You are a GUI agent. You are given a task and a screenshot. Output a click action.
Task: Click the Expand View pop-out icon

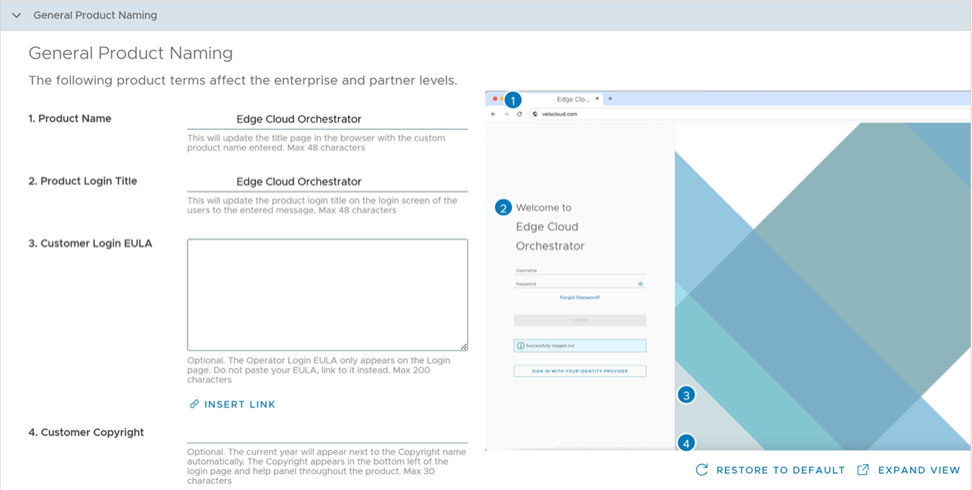(x=863, y=470)
